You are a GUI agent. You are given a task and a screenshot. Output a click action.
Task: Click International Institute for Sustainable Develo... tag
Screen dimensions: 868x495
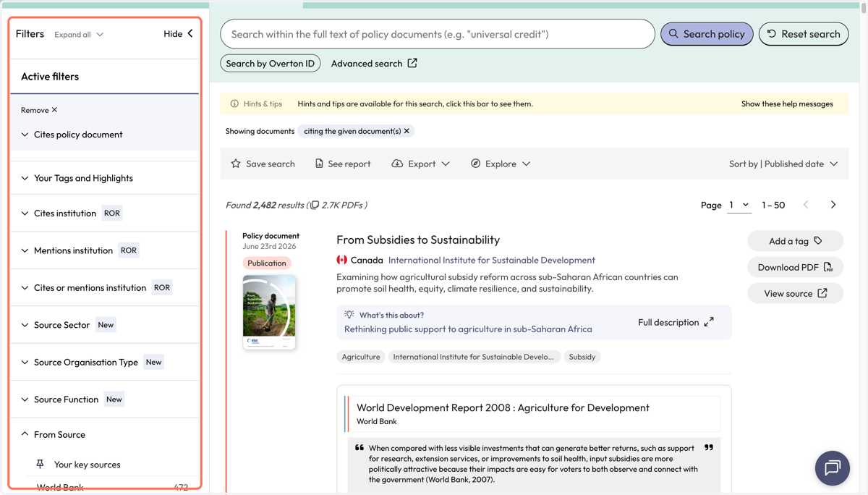pos(473,357)
